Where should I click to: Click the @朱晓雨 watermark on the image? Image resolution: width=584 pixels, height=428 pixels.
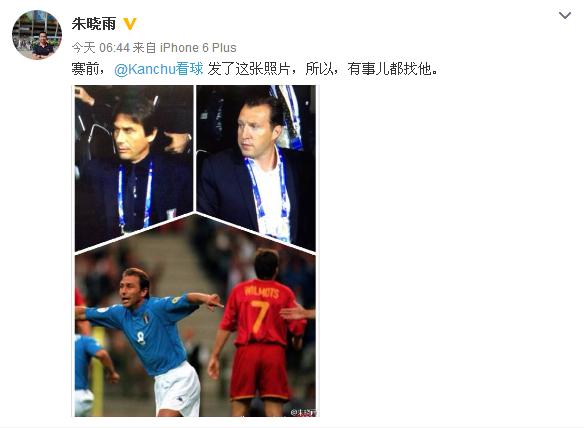pyautogui.click(x=304, y=412)
